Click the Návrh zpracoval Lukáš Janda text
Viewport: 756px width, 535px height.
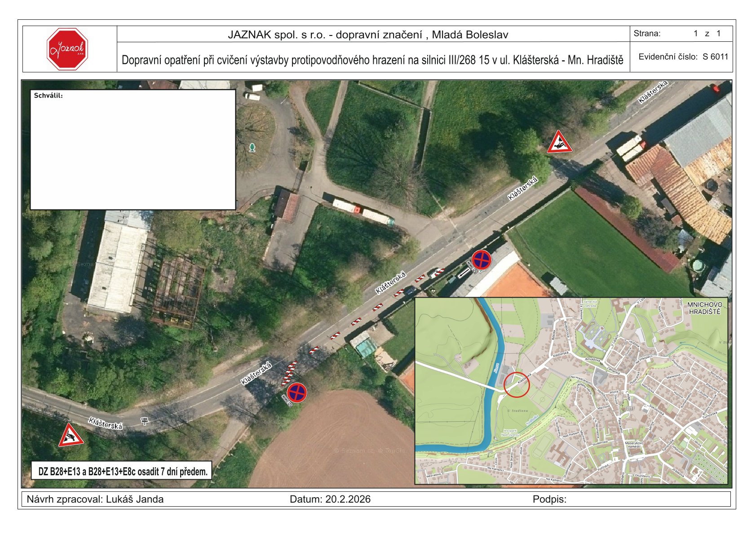click(95, 499)
